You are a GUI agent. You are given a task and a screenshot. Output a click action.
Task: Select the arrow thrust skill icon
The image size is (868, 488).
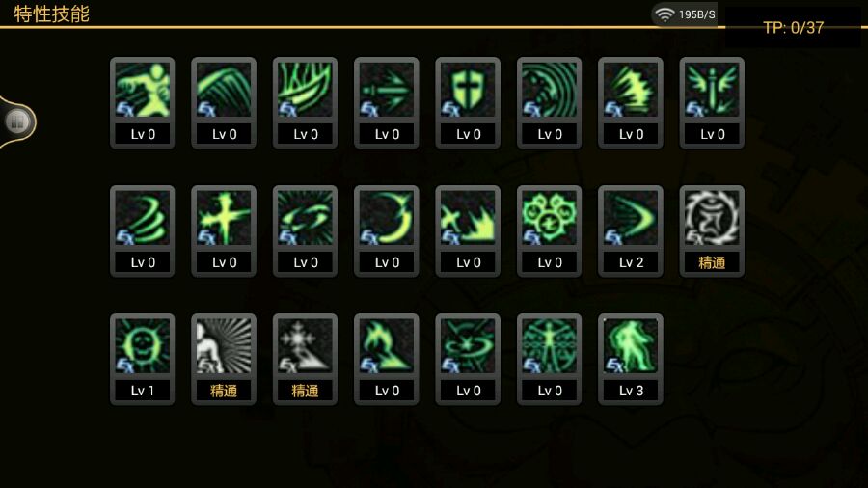387,103
